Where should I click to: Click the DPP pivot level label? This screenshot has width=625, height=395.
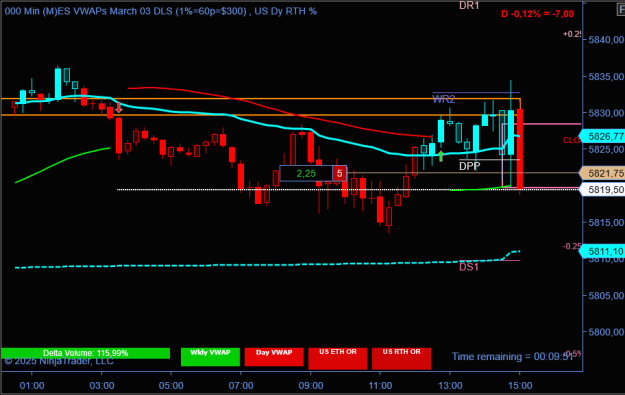click(x=470, y=166)
